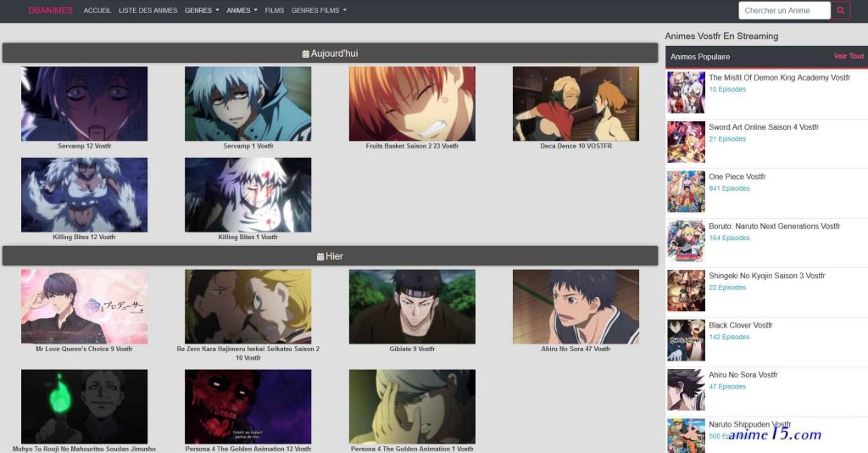Expand the GENRES FILMS dropdown
Viewport: 868px width, 453px height.
point(319,10)
